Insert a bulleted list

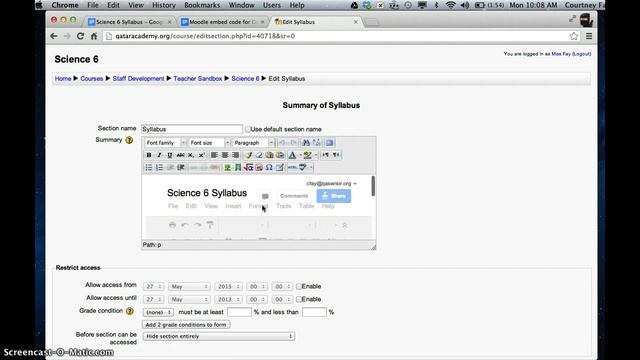click(x=149, y=167)
